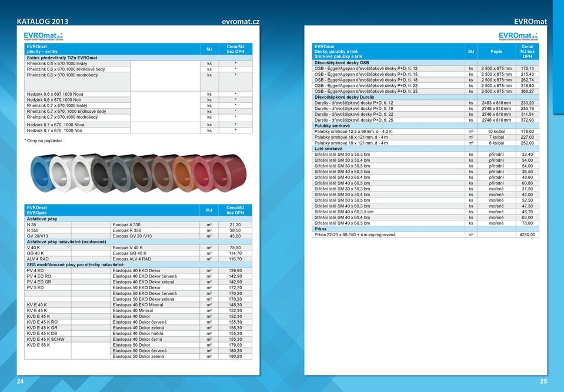This screenshot has width=564, height=392.
Task: Select the price 38,50 for Evropas R 350
Action: point(235,230)
